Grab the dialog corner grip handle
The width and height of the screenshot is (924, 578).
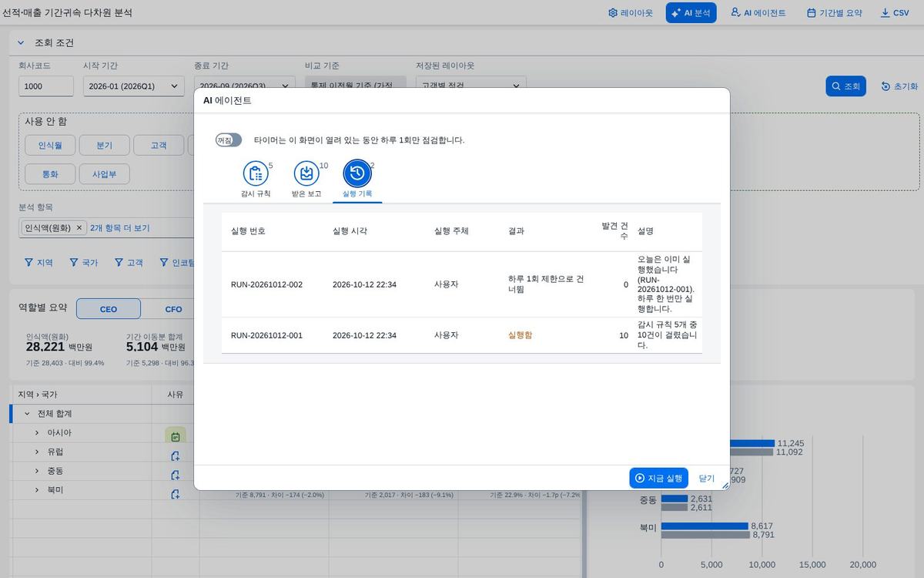725,486
